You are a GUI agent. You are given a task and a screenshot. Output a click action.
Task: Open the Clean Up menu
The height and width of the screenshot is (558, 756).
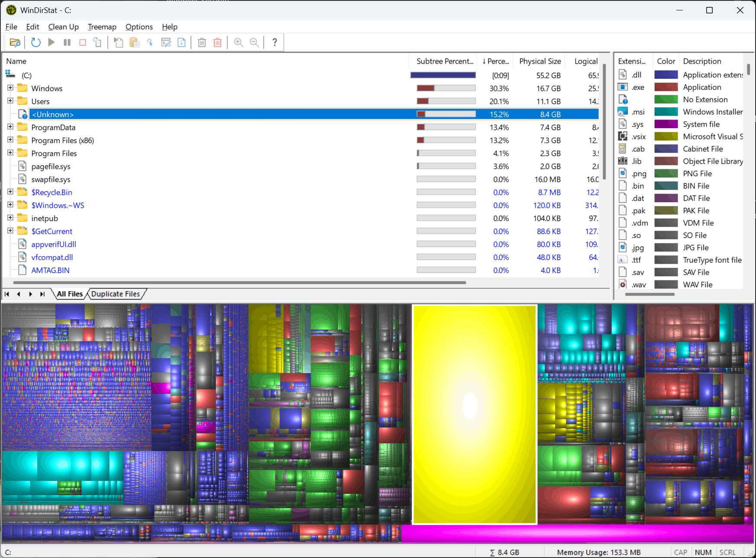click(63, 27)
